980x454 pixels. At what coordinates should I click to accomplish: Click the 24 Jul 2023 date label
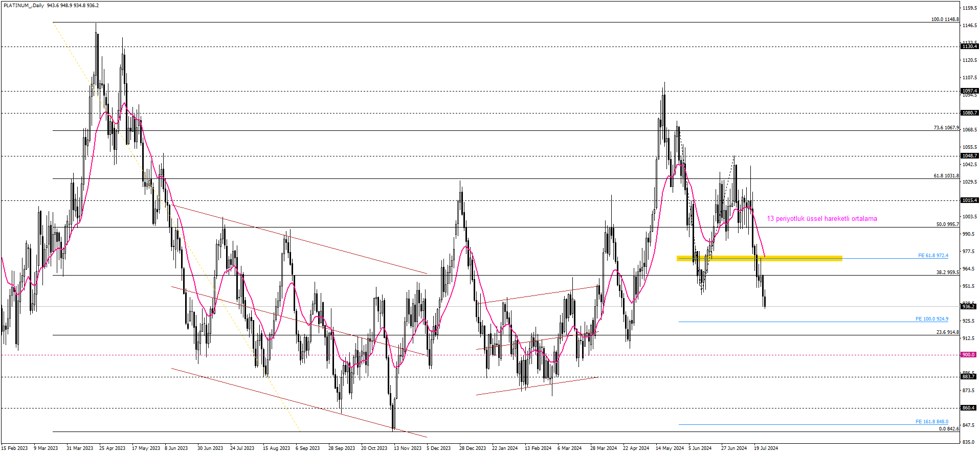(x=242, y=448)
